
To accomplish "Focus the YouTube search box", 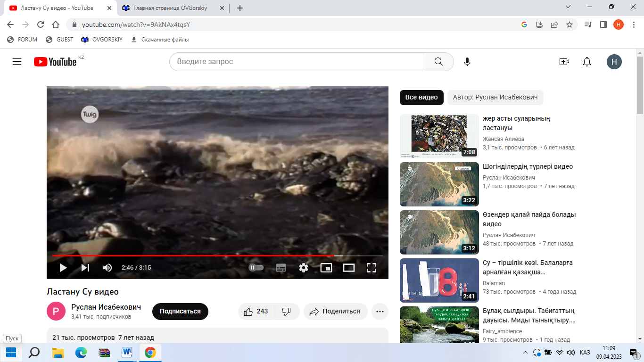I will click(x=297, y=62).
